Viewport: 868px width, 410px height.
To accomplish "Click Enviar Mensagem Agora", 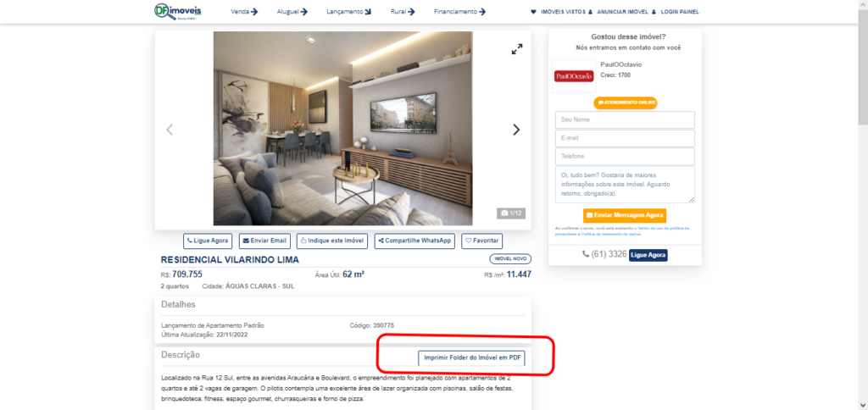I will (625, 214).
